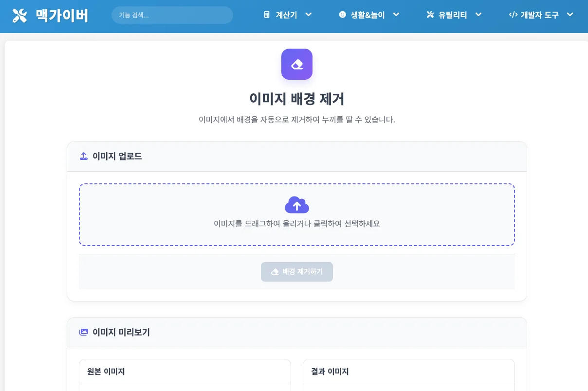
Task: Focus the 기능 검색 search field
Action: point(172,15)
